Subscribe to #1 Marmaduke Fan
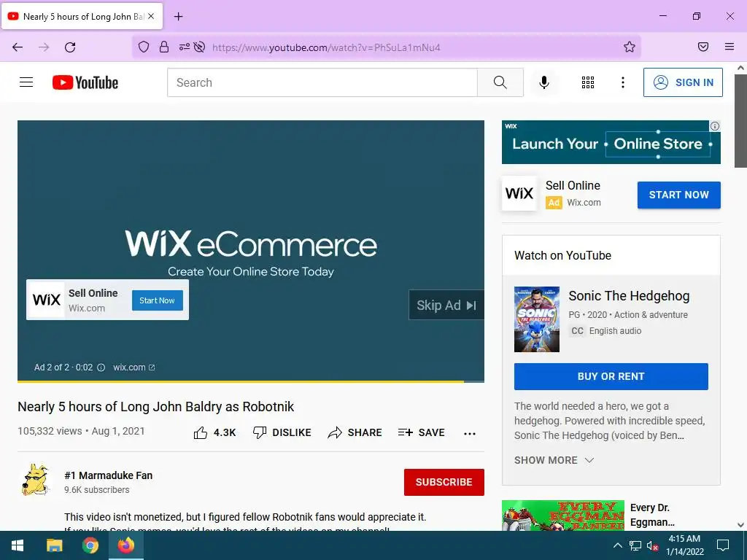 (444, 482)
